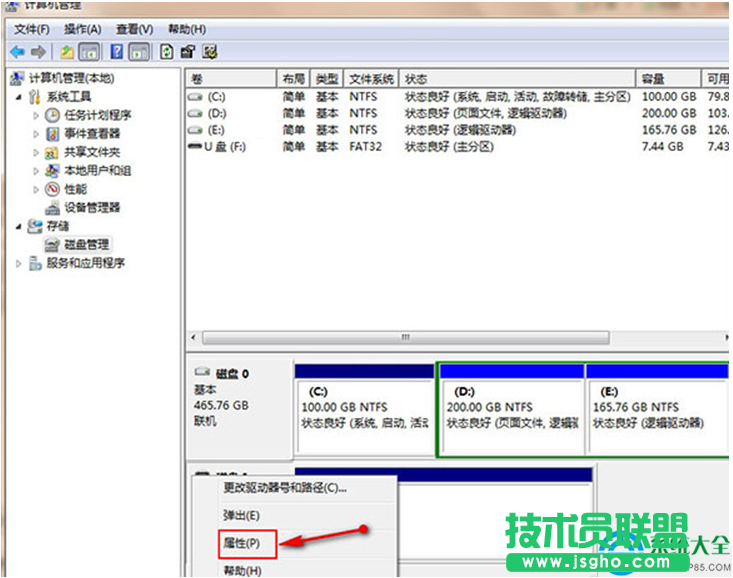Viewport: 733px width, 578px height.
Task: Collapse the 存储 (Storage) tree node
Action: tap(19, 226)
